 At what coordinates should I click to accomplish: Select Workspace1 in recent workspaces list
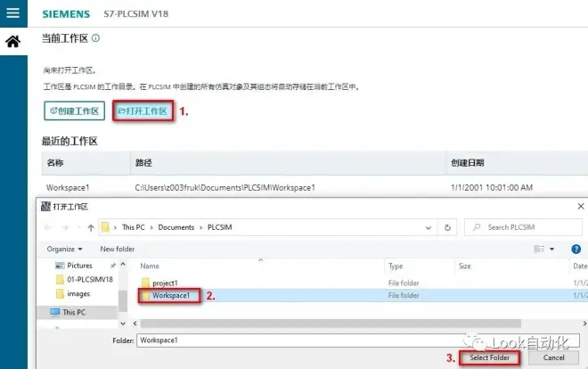coord(68,187)
